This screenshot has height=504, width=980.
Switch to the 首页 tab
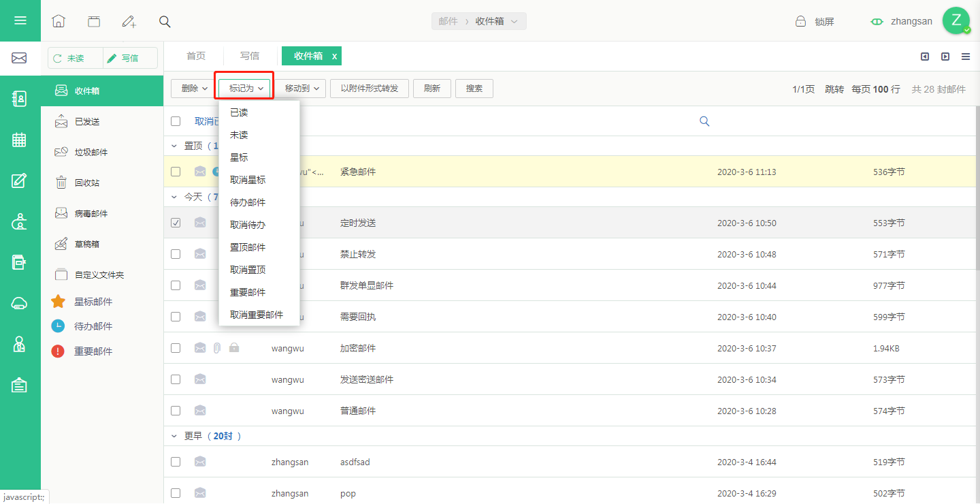[x=196, y=56]
